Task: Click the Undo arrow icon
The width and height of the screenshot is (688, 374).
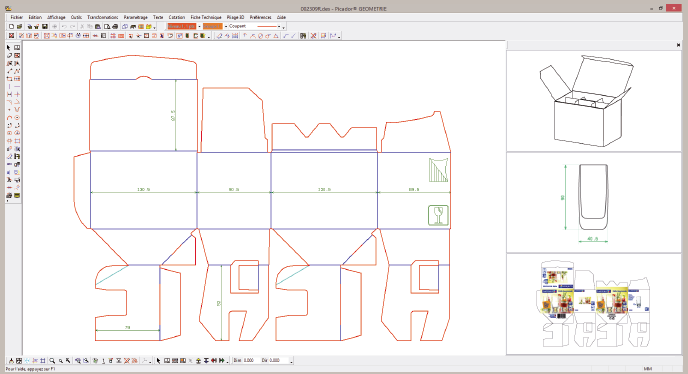Action: 64,26
